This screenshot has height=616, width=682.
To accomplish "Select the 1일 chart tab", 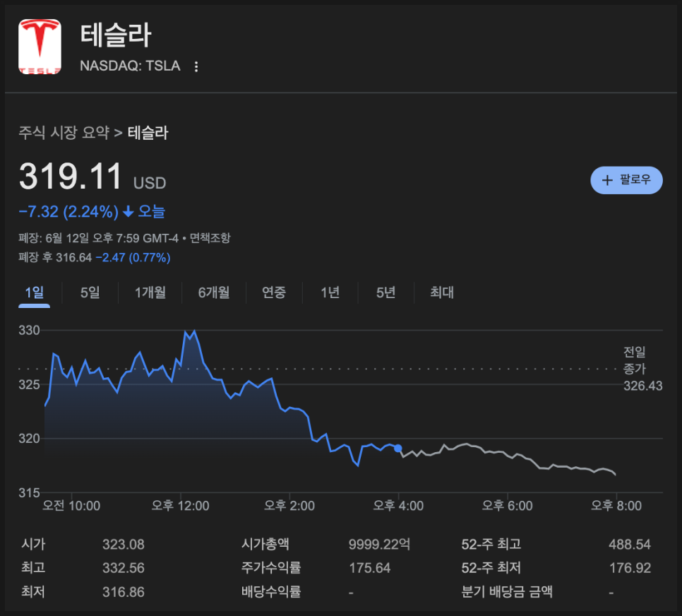I will coord(35,292).
